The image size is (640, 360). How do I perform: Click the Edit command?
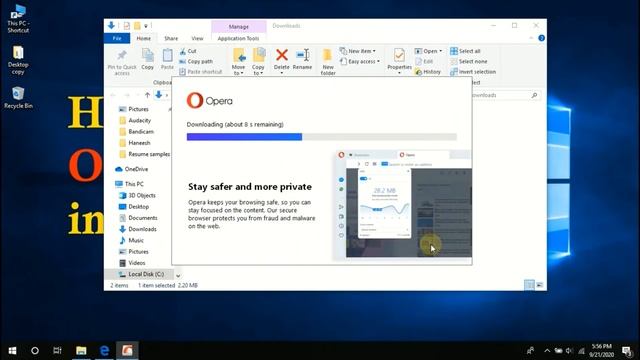point(424,61)
